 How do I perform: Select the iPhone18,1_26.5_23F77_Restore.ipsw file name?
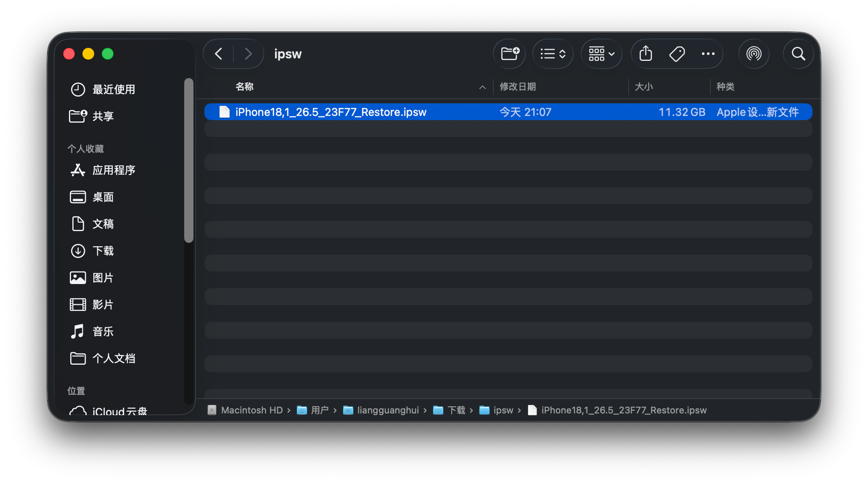coord(331,112)
